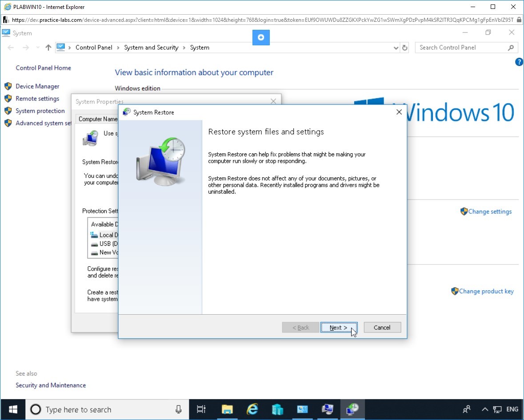Click the Remote settings shield icon
The image size is (524, 420).
pyautogui.click(x=8, y=99)
